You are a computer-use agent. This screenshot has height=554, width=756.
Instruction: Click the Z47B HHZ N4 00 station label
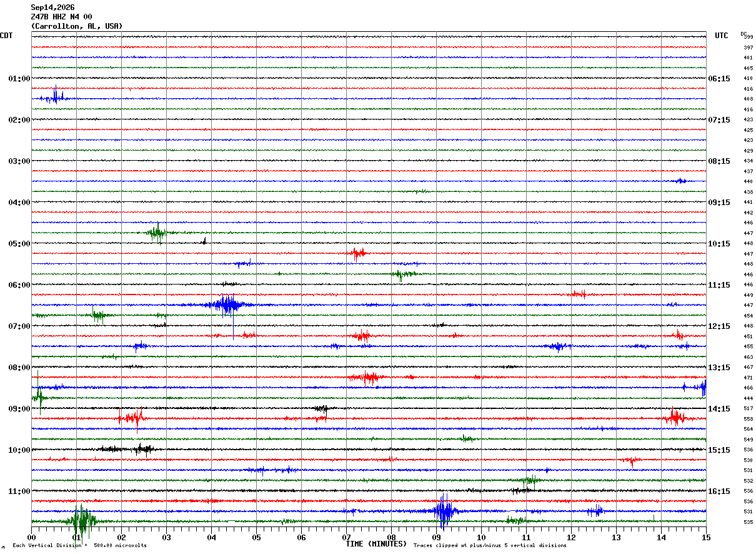61,17
